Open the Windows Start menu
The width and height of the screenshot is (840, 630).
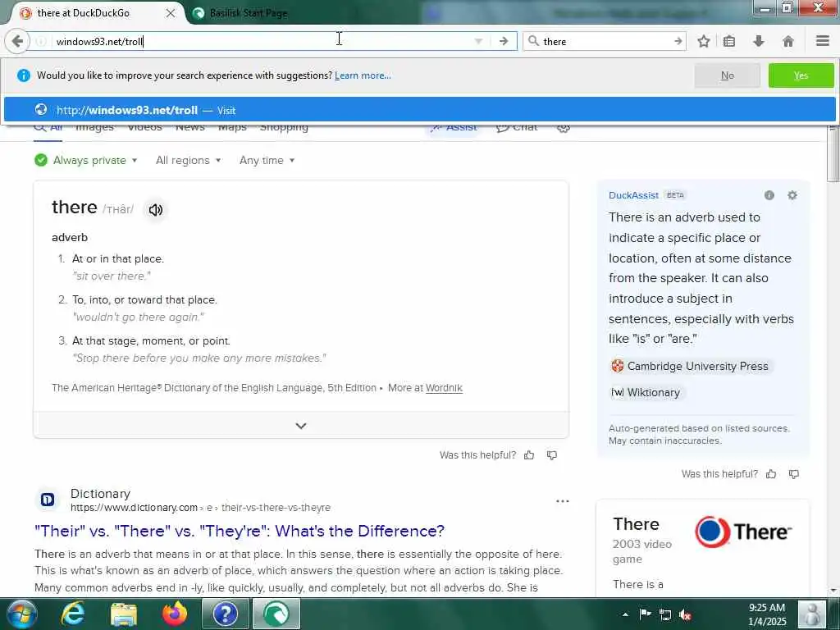[x=21, y=614]
